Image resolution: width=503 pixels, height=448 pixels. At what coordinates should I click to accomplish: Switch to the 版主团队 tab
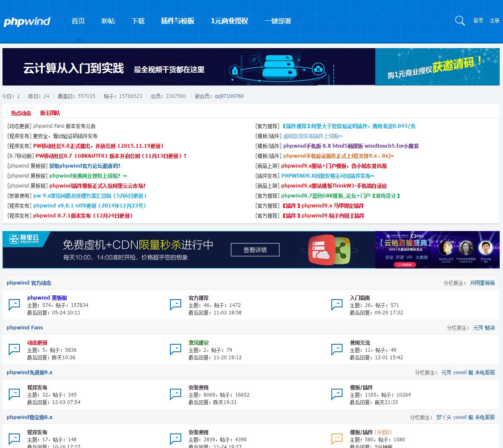point(50,113)
